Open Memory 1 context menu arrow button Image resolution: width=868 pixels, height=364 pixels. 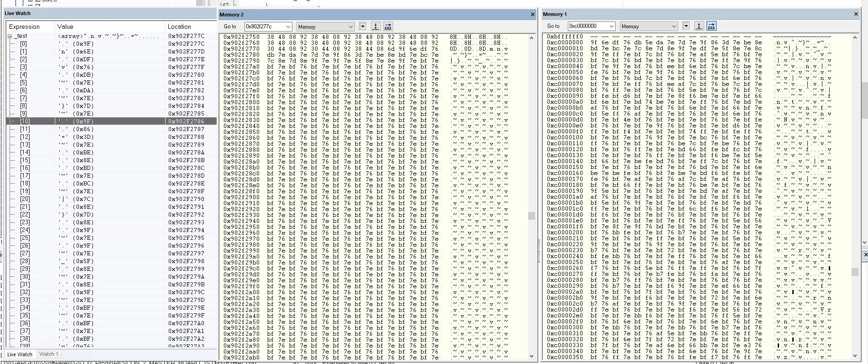point(686,26)
